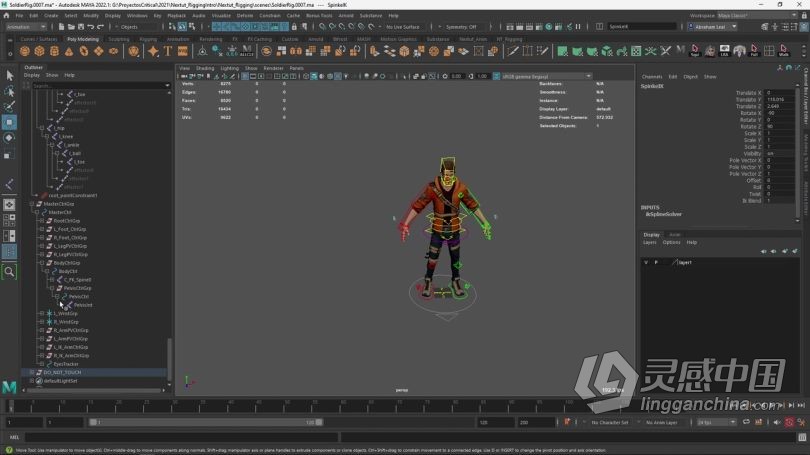Toggle Symmetry Off setting

pos(461,27)
